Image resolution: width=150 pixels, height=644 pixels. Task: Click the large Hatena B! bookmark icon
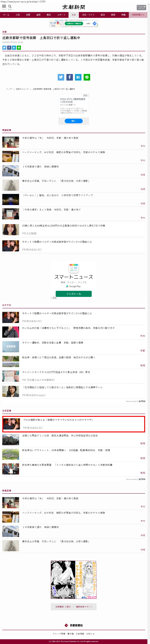[x=78, y=77]
